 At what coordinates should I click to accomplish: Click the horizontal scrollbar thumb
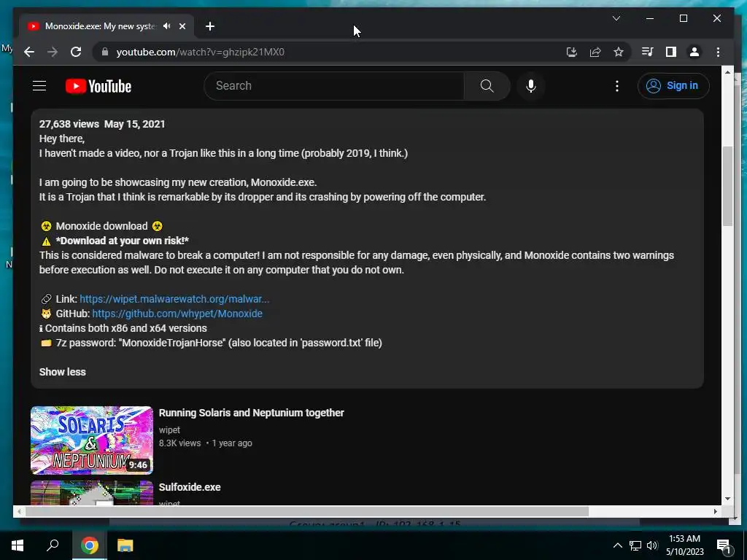pos(307,511)
